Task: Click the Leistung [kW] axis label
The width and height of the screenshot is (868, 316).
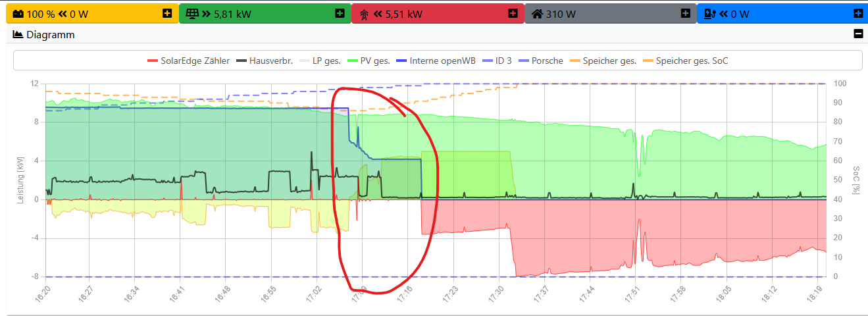Action: pyautogui.click(x=20, y=180)
